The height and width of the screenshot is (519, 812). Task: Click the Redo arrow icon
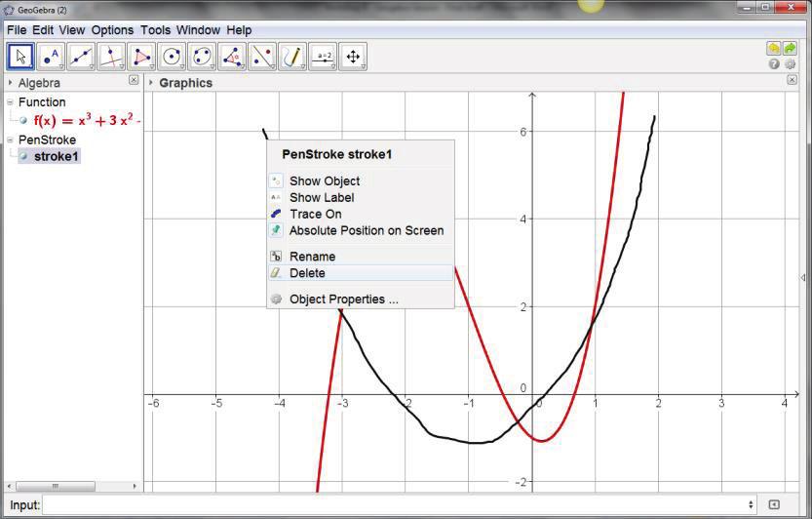[x=790, y=48]
